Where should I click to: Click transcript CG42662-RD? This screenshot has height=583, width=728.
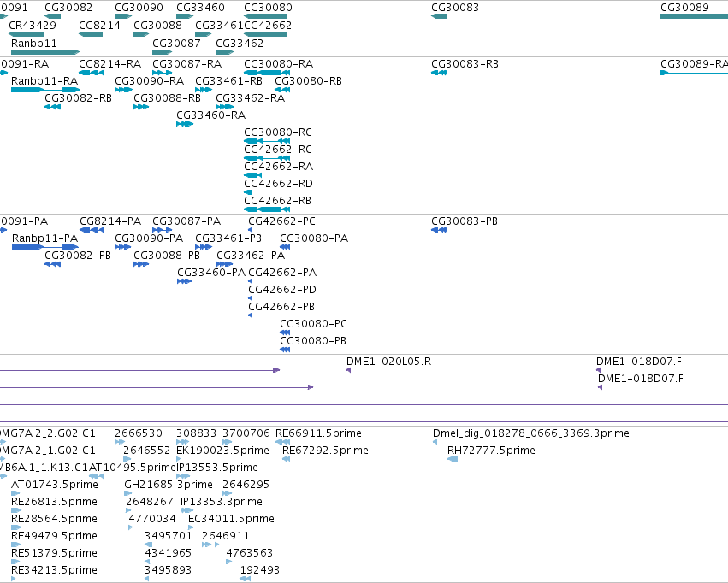279,184
